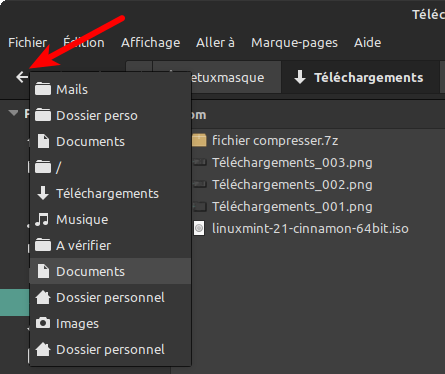Open the Affichage menu

(150, 43)
